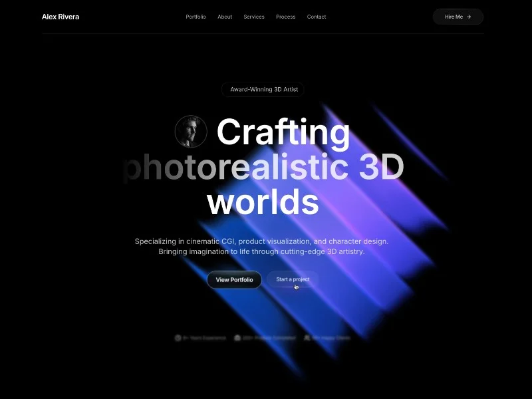This screenshot has width=532, height=399.
Task: Open the Services nav link
Action: (254, 17)
